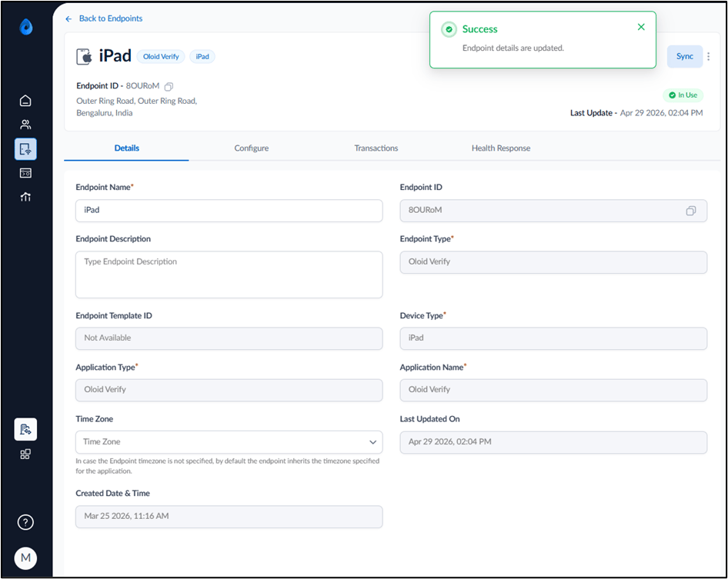Open the analytics chart sidebar icon
The image size is (728, 579).
pos(25,197)
